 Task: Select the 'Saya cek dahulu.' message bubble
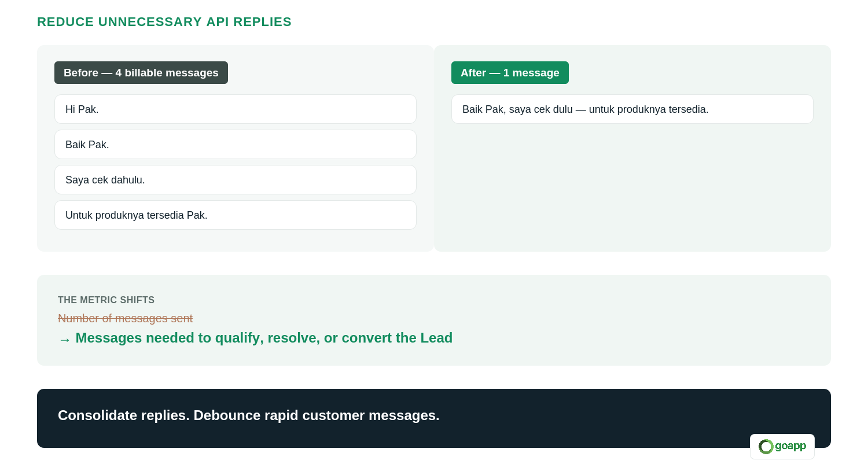(236, 180)
